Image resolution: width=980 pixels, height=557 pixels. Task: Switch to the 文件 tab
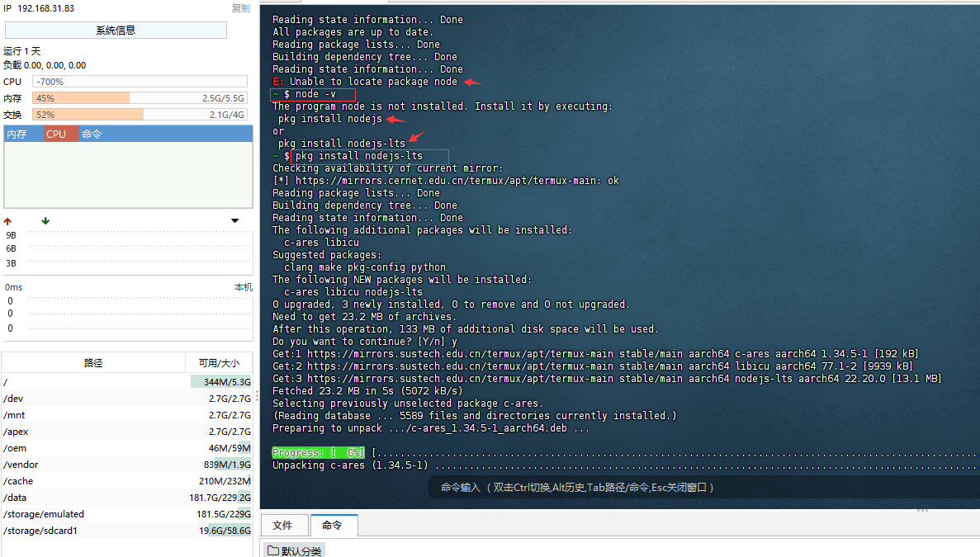283,525
